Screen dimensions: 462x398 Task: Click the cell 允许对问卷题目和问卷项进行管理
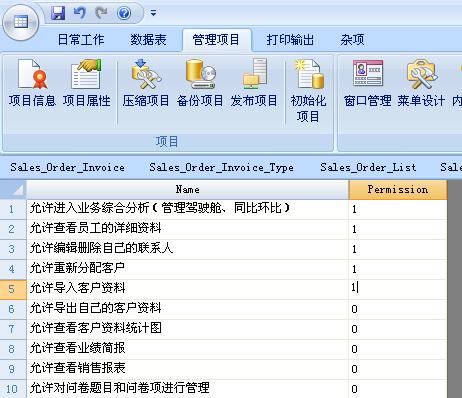click(x=188, y=389)
